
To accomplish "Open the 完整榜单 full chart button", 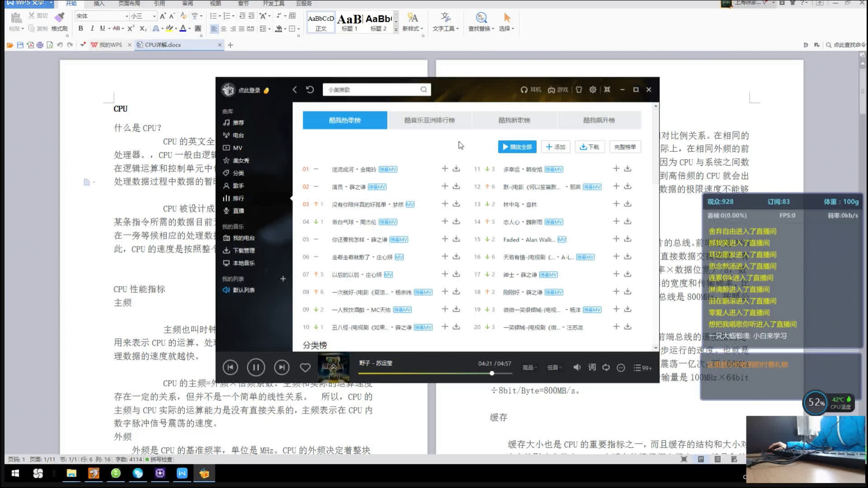I will [x=625, y=147].
